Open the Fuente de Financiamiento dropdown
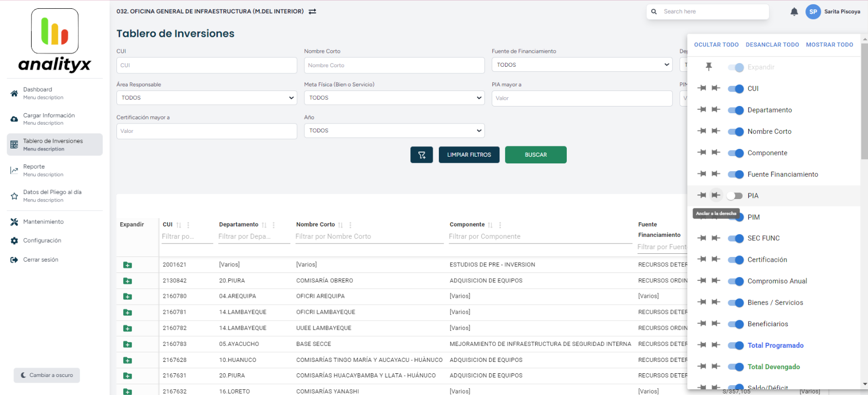Image resolution: width=868 pixels, height=395 pixels. (582, 65)
